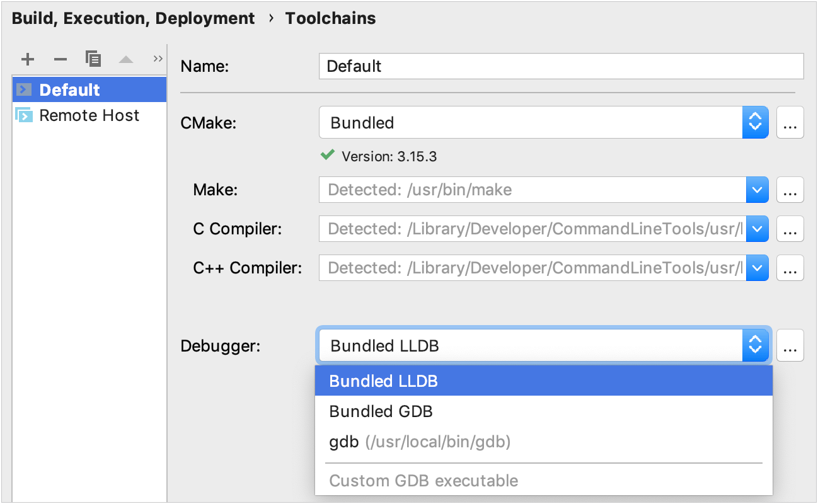Expand the Make executable dropdown
The height and width of the screenshot is (504, 818).
[x=758, y=190]
